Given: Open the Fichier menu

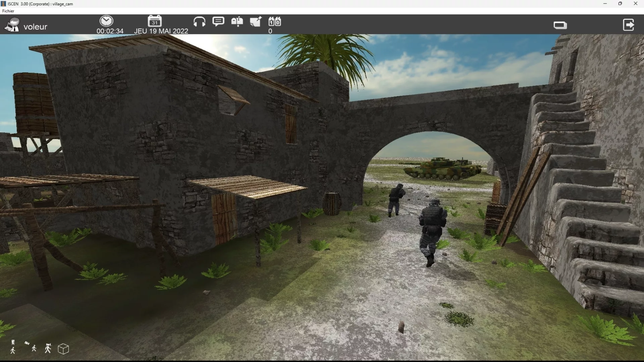Looking at the screenshot, I should [8, 11].
